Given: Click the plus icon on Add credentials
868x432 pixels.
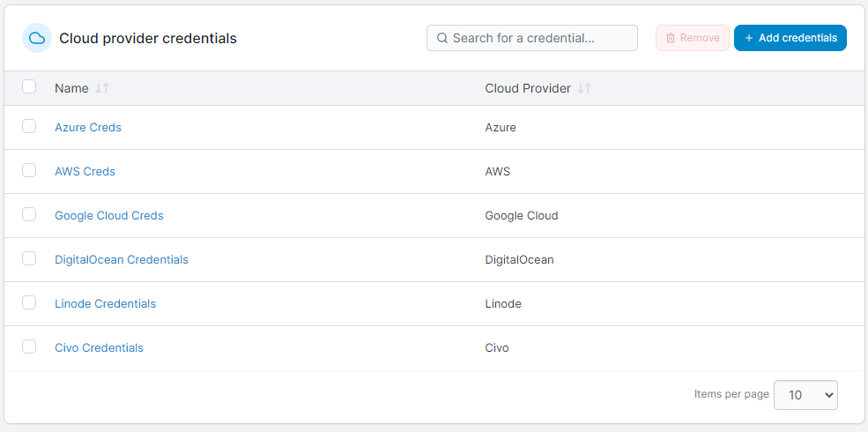Looking at the screenshot, I should click(x=748, y=38).
